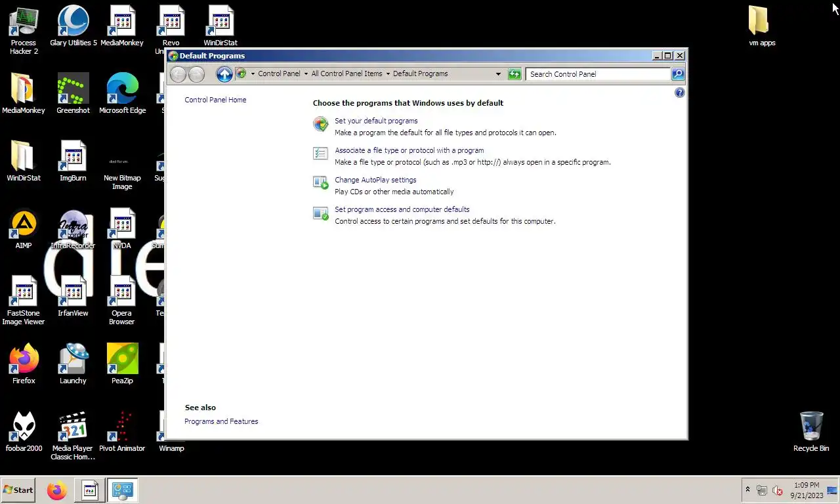Select ImgBurn desktop icon
840x504 pixels.
coord(73,161)
